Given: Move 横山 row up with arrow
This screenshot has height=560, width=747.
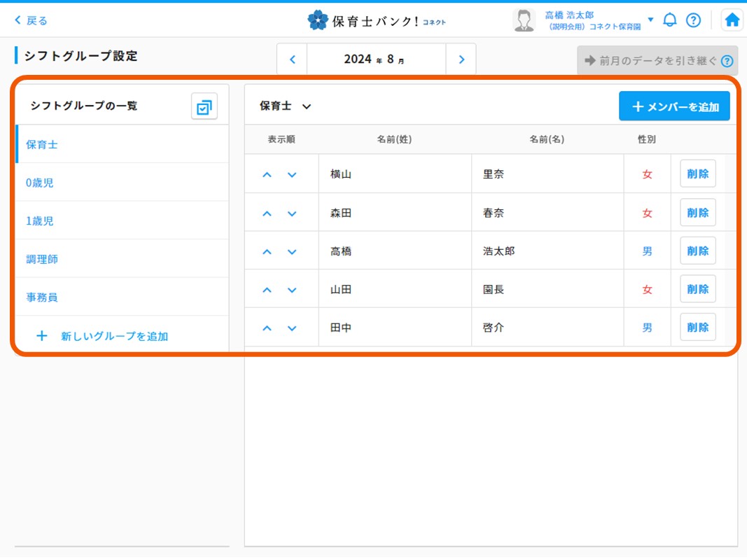Looking at the screenshot, I should coord(267,174).
